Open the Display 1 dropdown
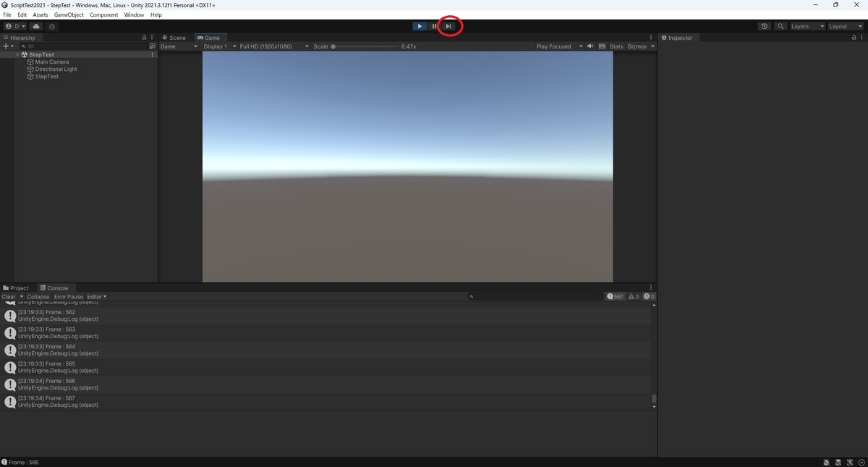 point(218,46)
